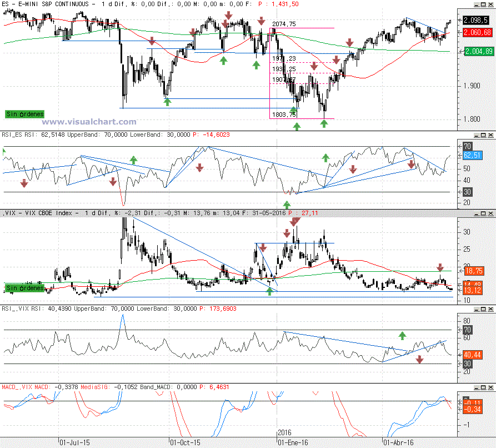Screen dimensions: 496x448
Task: Click the 1.900 price axis level
Action: (x=472, y=86)
